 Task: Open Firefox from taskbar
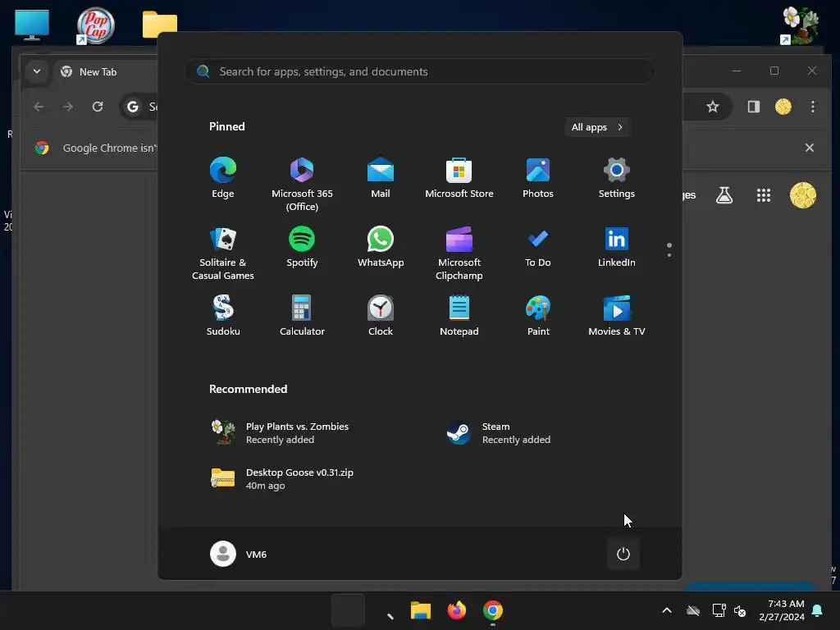pyautogui.click(x=456, y=610)
